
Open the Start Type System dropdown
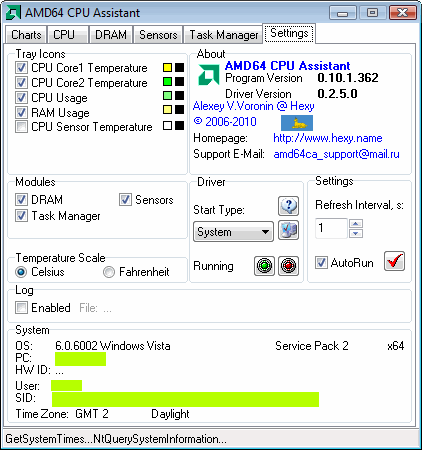(233, 231)
